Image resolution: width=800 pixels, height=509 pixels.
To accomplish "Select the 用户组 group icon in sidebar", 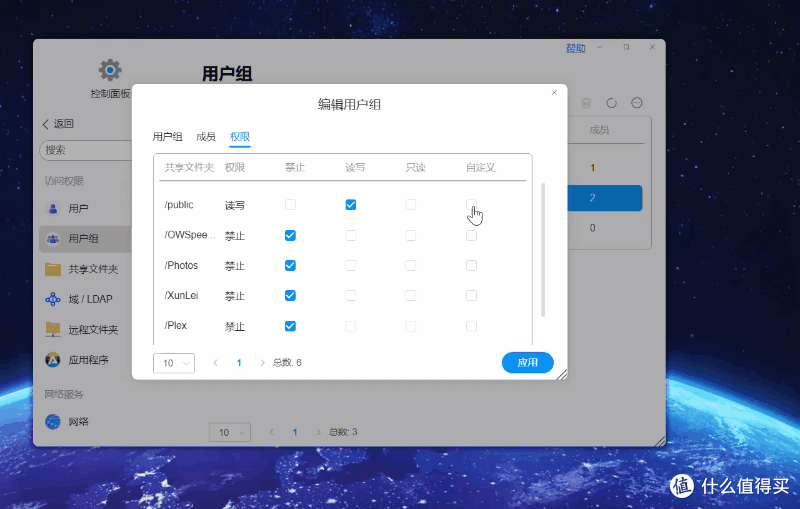I will tap(53, 239).
